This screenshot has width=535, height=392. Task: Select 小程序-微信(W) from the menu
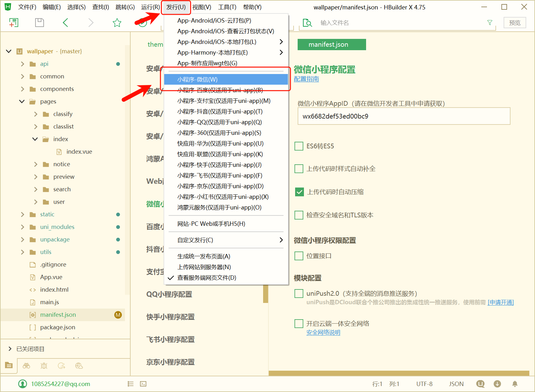[226, 80]
